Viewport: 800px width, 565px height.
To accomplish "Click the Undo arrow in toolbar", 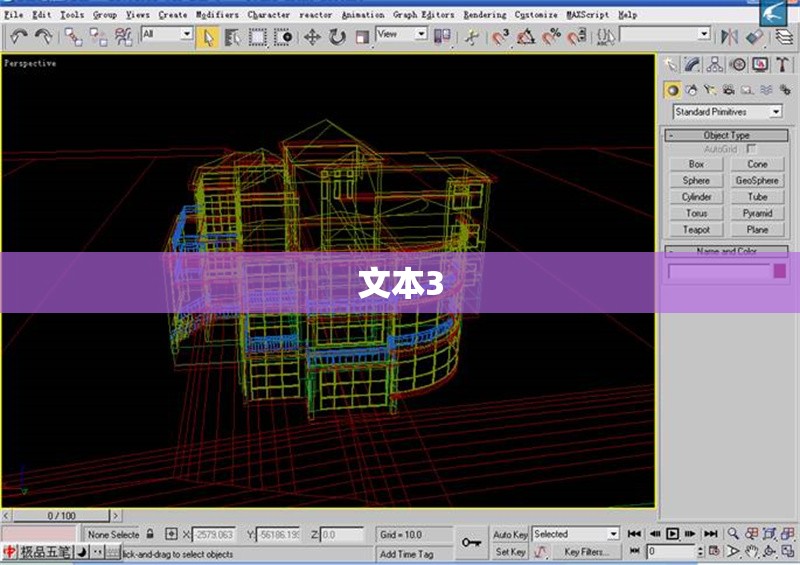I will pos(19,37).
